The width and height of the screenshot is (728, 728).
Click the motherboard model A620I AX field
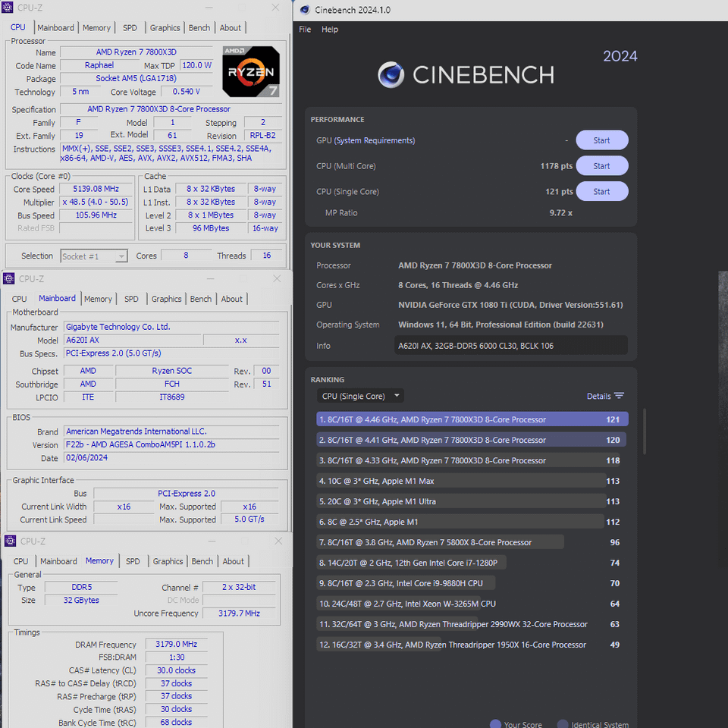[132, 340]
